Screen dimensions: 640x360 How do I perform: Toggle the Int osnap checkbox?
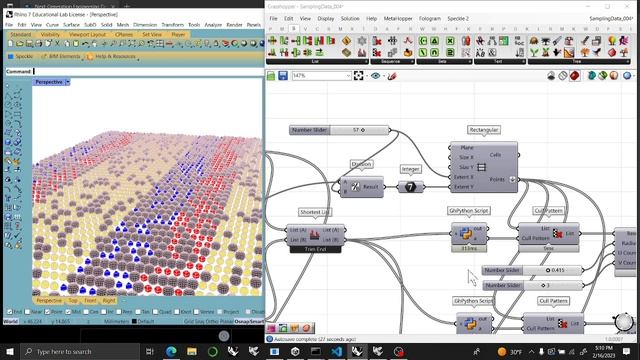(103, 312)
